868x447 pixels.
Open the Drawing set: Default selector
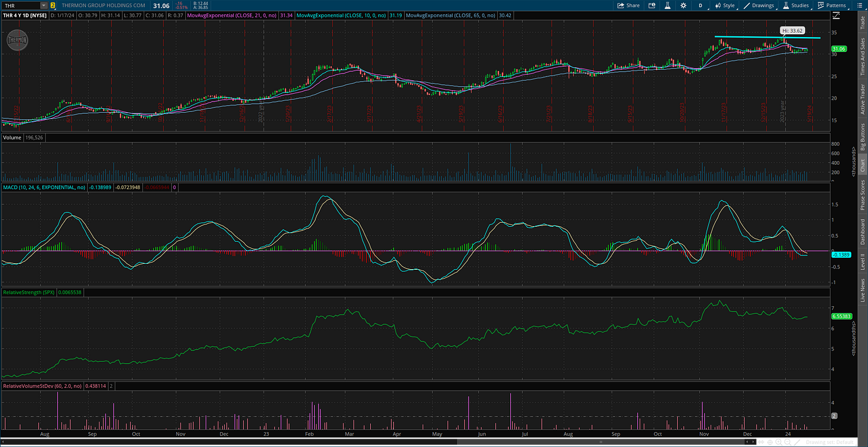point(830,442)
